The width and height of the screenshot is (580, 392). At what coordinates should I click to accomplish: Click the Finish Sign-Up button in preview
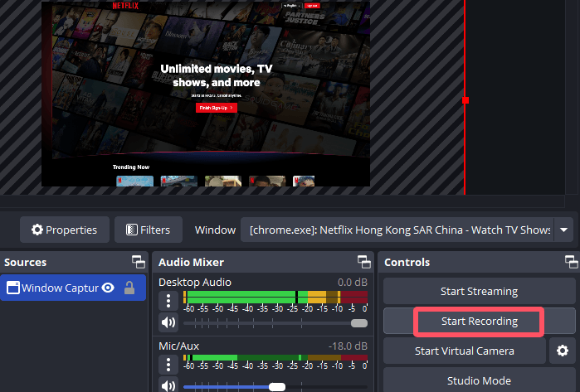(217, 108)
